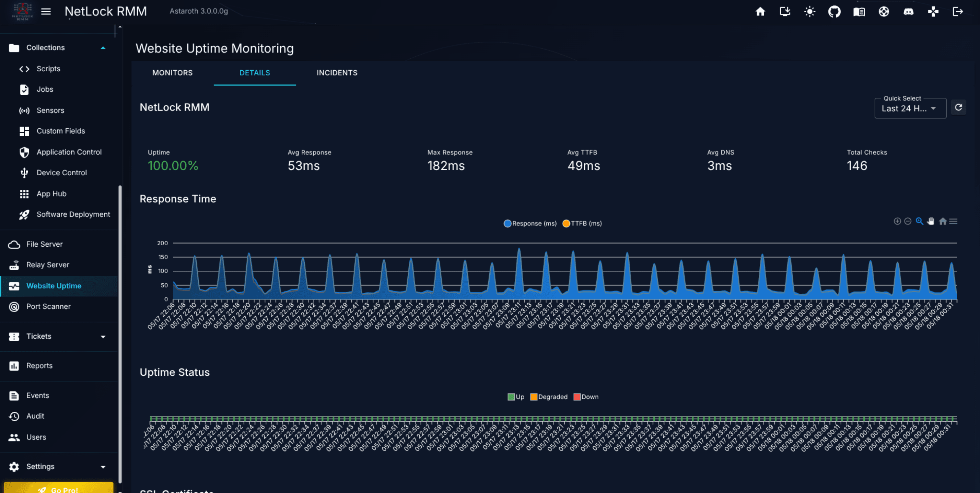The width and height of the screenshot is (980, 493).
Task: Open the download installer icon in header
Action: (x=785, y=11)
